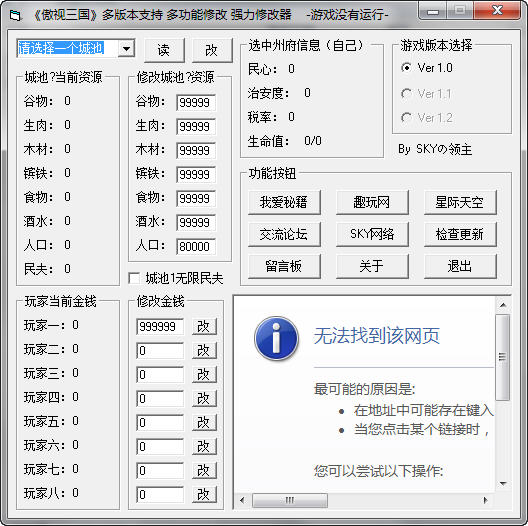Click the 检查更新 button
This screenshot has width=528, height=526.
[x=460, y=234]
